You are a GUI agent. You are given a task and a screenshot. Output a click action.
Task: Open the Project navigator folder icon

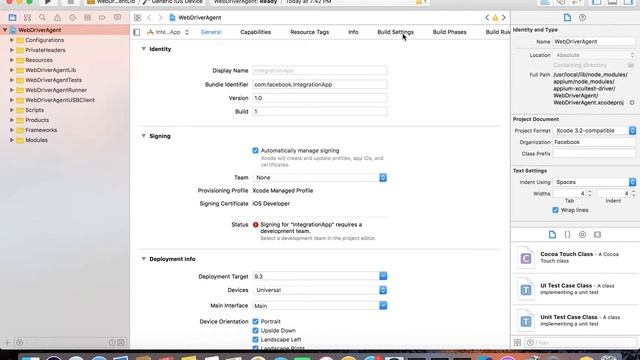coord(12,18)
